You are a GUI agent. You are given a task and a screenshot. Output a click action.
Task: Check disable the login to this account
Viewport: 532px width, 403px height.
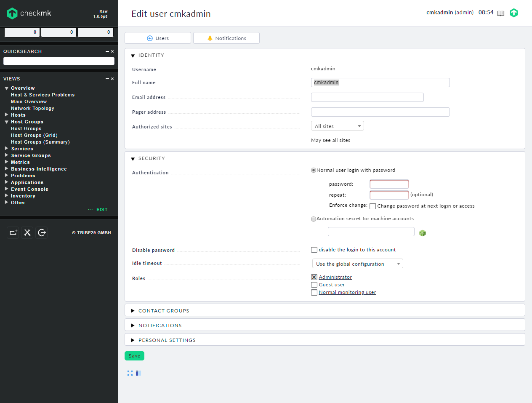click(314, 250)
